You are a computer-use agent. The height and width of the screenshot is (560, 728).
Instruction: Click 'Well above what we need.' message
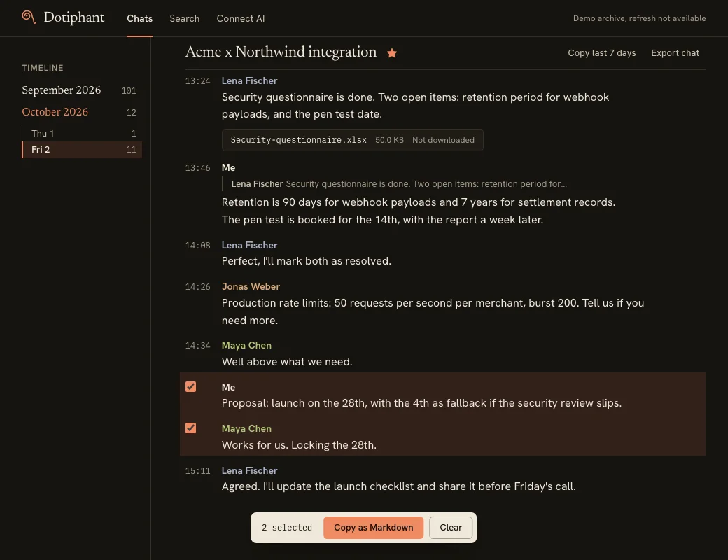(287, 362)
